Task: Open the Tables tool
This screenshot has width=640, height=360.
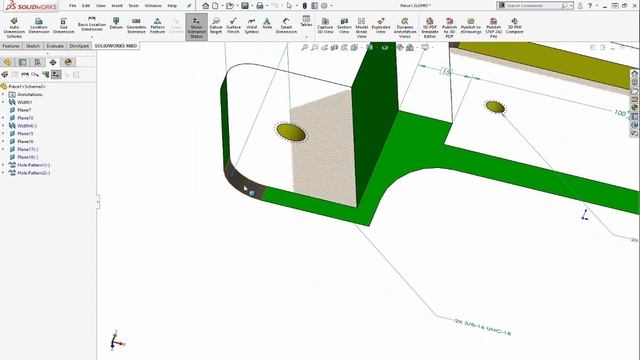Action: [x=306, y=21]
